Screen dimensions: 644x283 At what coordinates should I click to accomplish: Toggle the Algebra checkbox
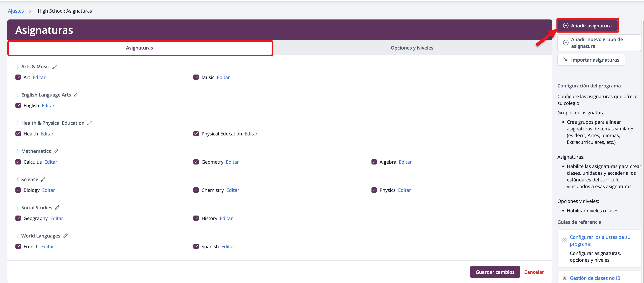374,162
